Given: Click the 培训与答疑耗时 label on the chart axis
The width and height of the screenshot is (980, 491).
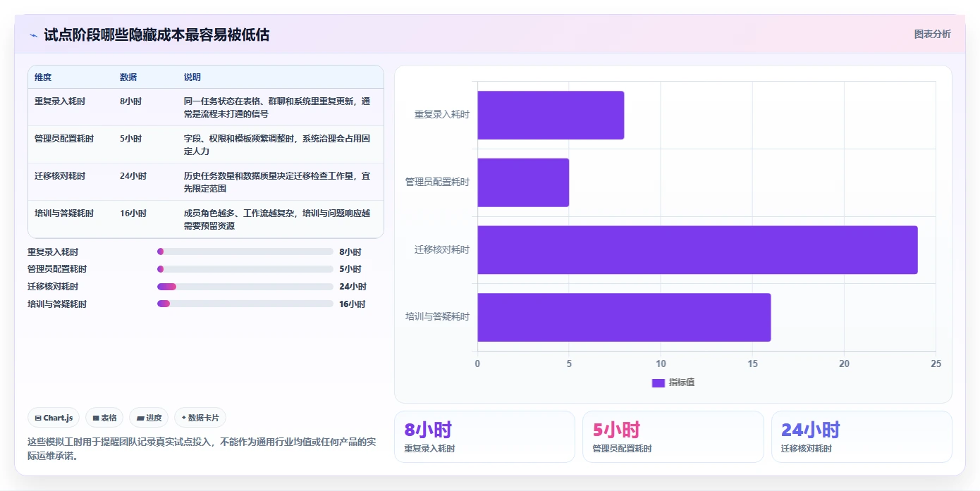Looking at the screenshot, I should point(437,317).
